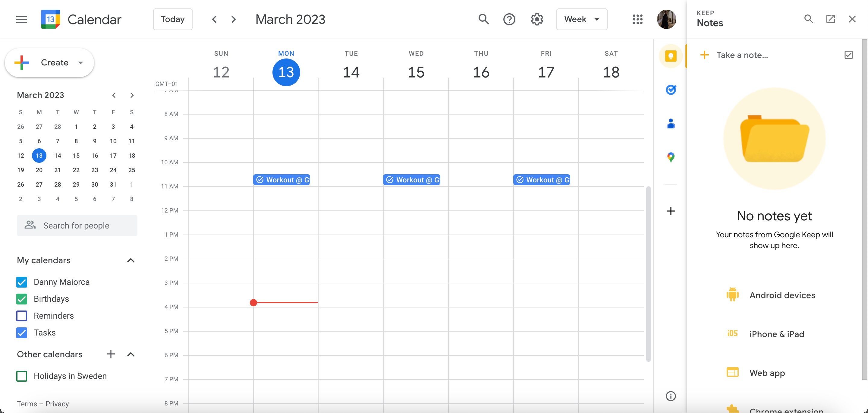Viewport: 868px width, 413px height.
Task: Click the Get add-ons plus icon
Action: [671, 211]
